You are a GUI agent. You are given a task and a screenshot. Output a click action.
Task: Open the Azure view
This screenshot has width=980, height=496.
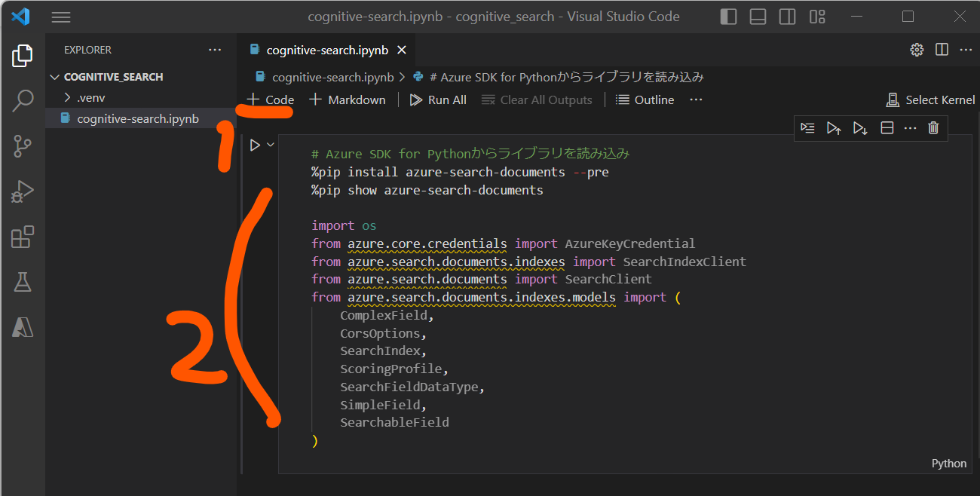23,326
